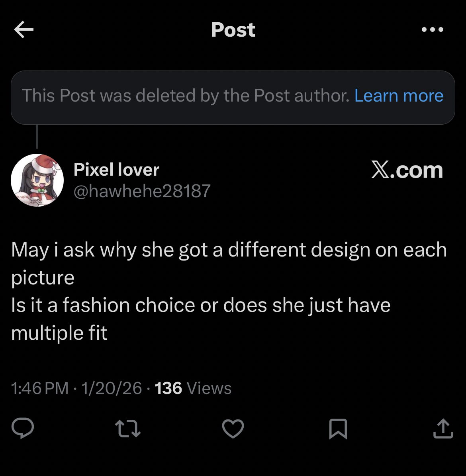Click the 1:46 PM timestamp
This screenshot has height=476, width=466.
(x=40, y=388)
